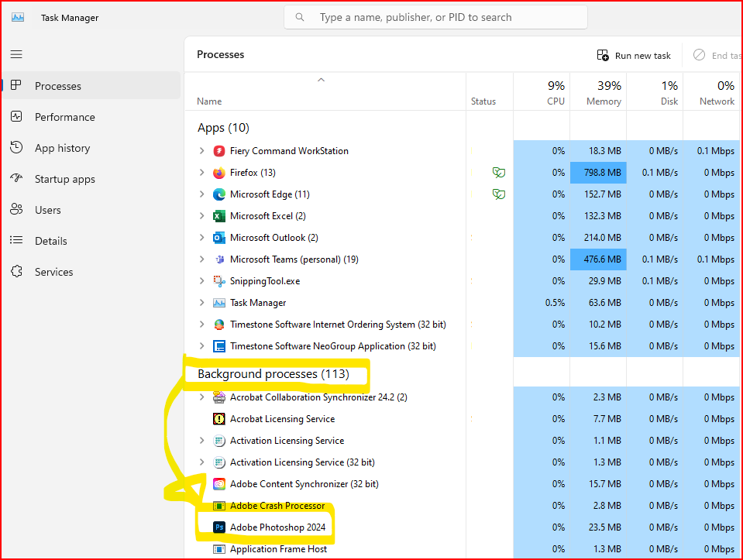
Task: Click the Microsoft Teams icon
Action: (218, 259)
